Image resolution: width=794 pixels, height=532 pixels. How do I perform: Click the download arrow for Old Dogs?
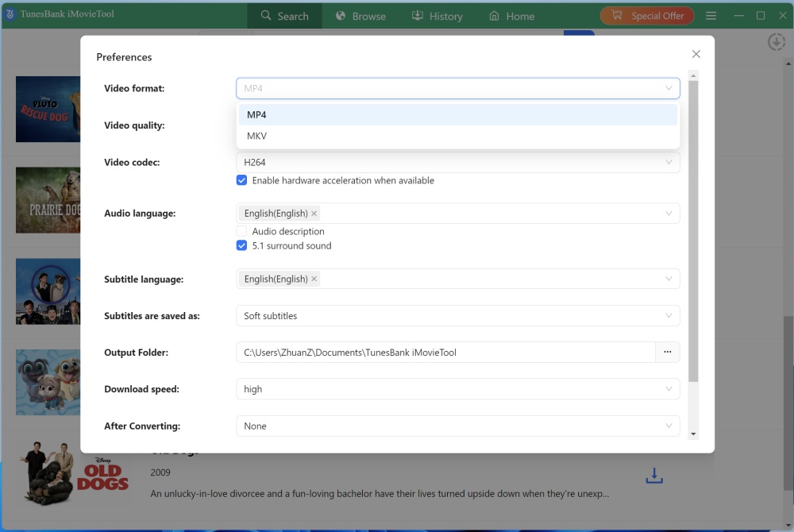[653, 476]
